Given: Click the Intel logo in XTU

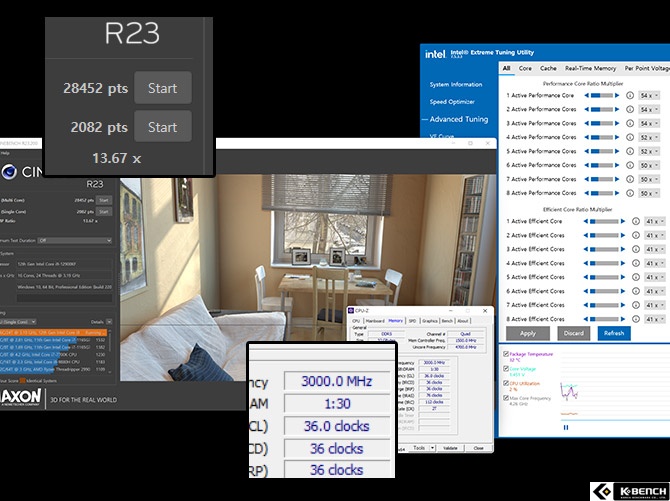Looking at the screenshot, I should (435, 54).
